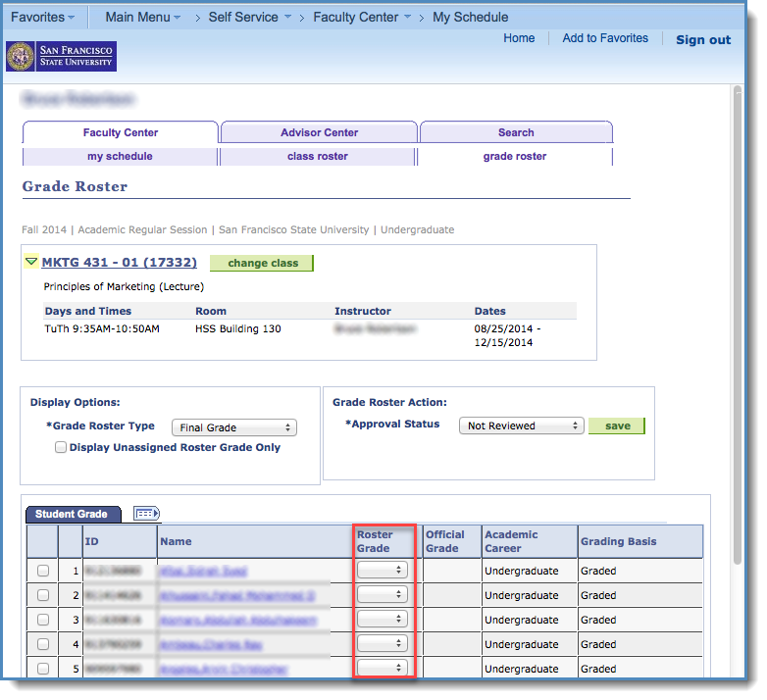
Task: Switch to the Advisor Center tab
Action: coord(319,132)
